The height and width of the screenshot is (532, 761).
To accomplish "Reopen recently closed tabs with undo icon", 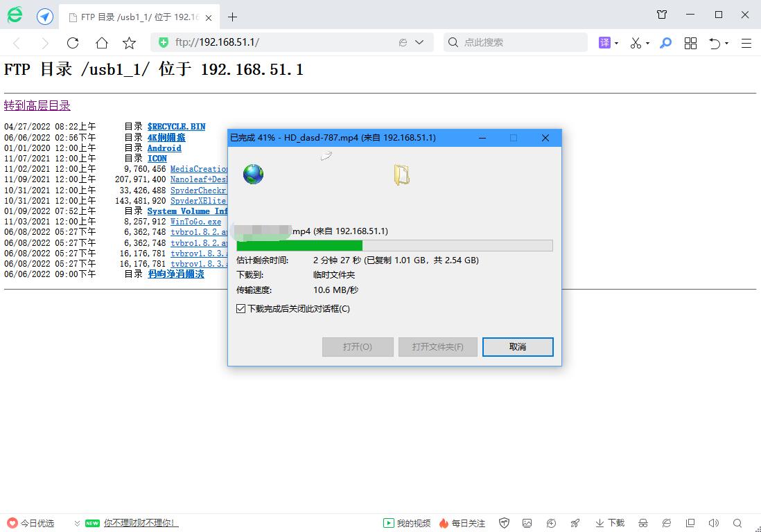I will click(715, 43).
